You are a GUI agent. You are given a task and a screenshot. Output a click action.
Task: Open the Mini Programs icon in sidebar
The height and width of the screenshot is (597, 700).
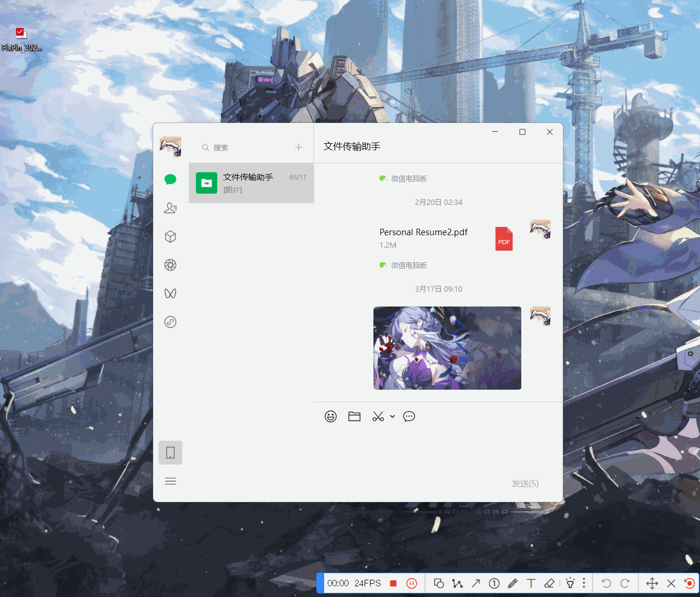[x=170, y=322]
